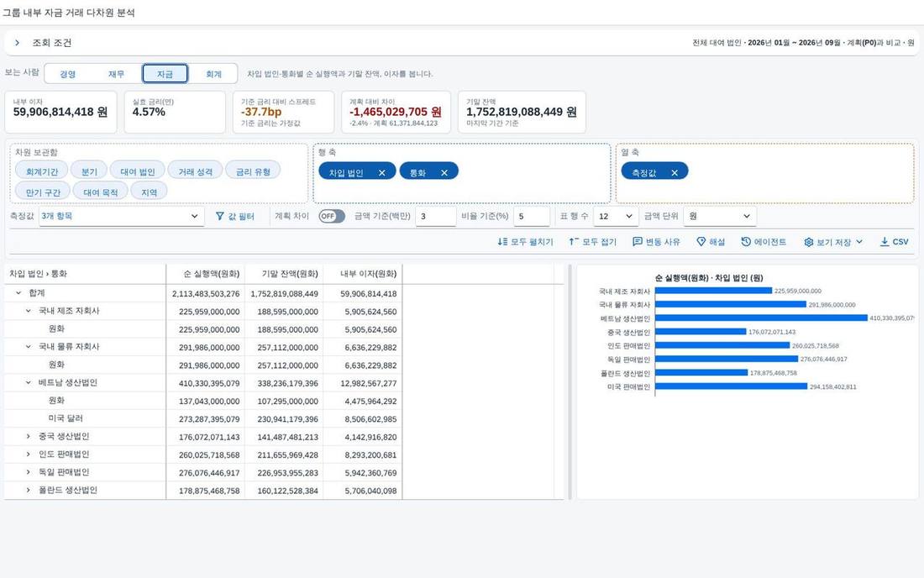924x578 pixels.
Task: Collapse the 국내 제조 자회사 row
Action: coord(28,311)
